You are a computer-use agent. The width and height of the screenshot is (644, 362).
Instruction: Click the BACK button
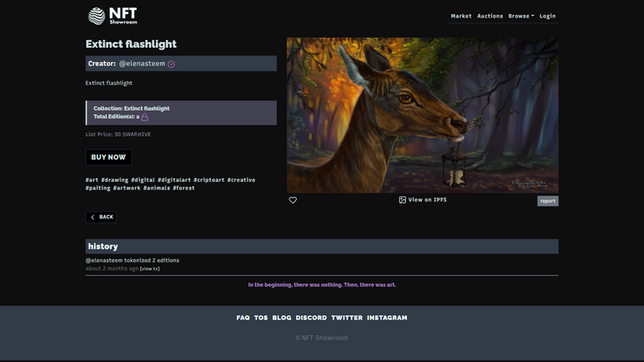101,217
